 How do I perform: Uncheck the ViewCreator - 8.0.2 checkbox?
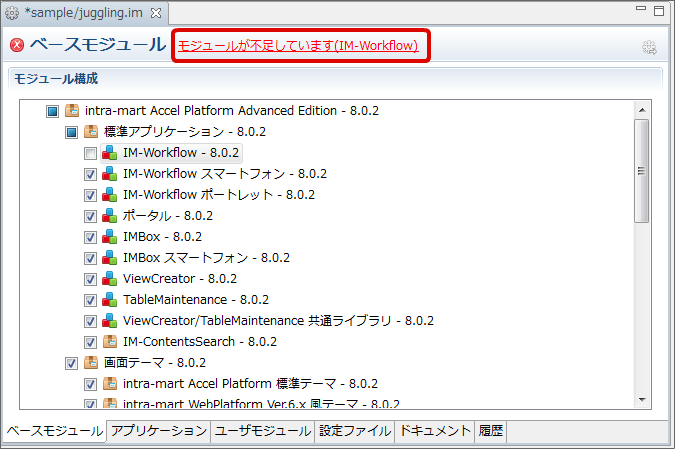tap(90, 280)
